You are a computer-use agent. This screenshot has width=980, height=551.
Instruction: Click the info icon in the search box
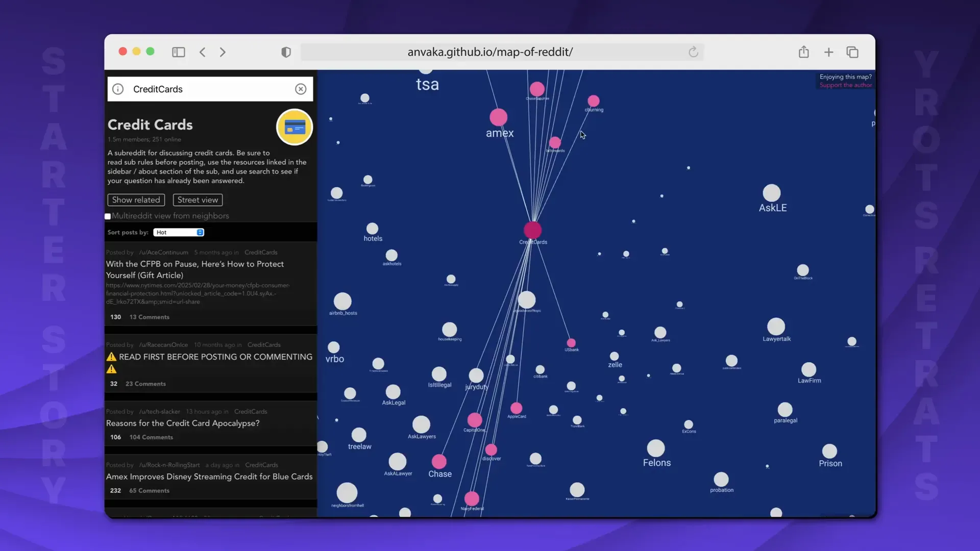click(x=118, y=89)
